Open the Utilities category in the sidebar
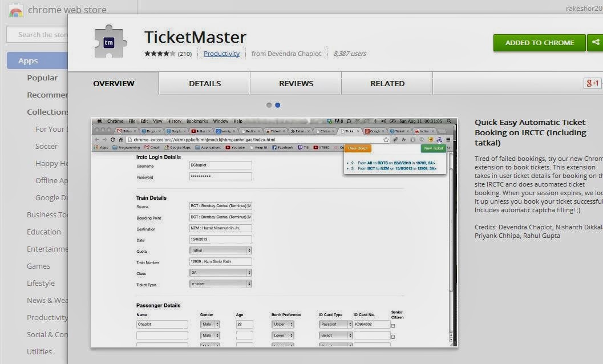The width and height of the screenshot is (603, 364). click(x=39, y=351)
